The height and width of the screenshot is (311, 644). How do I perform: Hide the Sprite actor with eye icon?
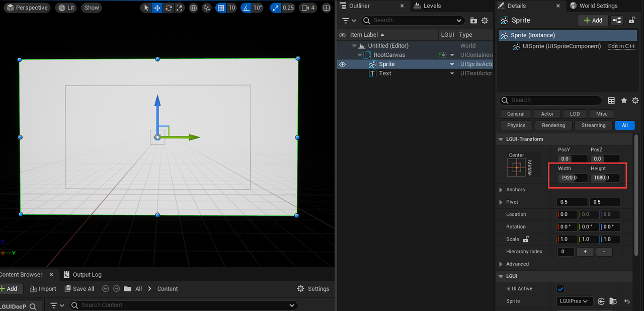click(343, 64)
